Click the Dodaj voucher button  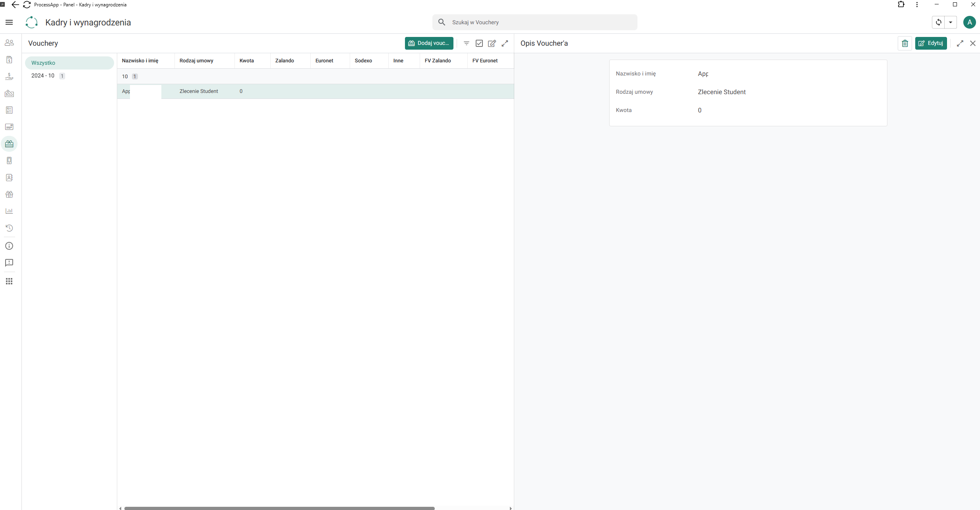[429, 43]
